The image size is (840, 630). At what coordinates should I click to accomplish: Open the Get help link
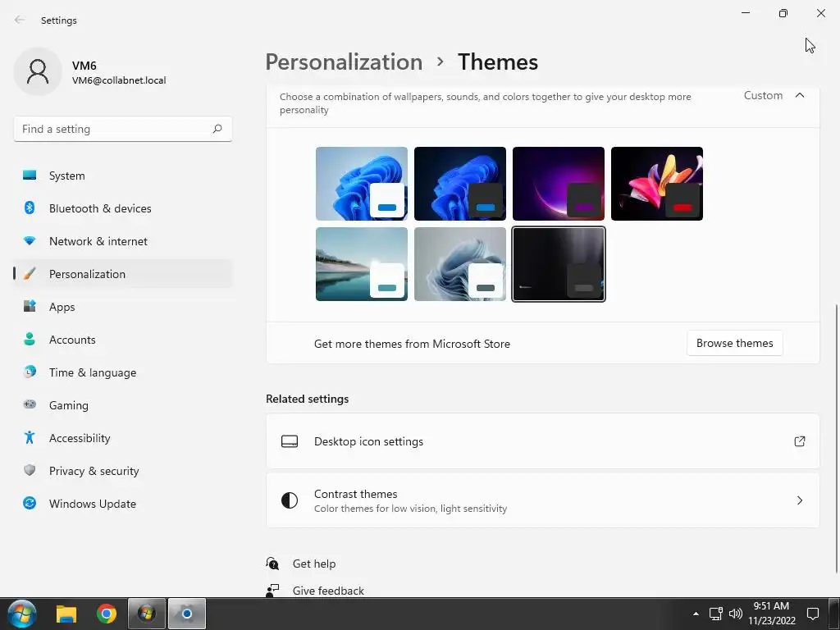[x=314, y=563]
